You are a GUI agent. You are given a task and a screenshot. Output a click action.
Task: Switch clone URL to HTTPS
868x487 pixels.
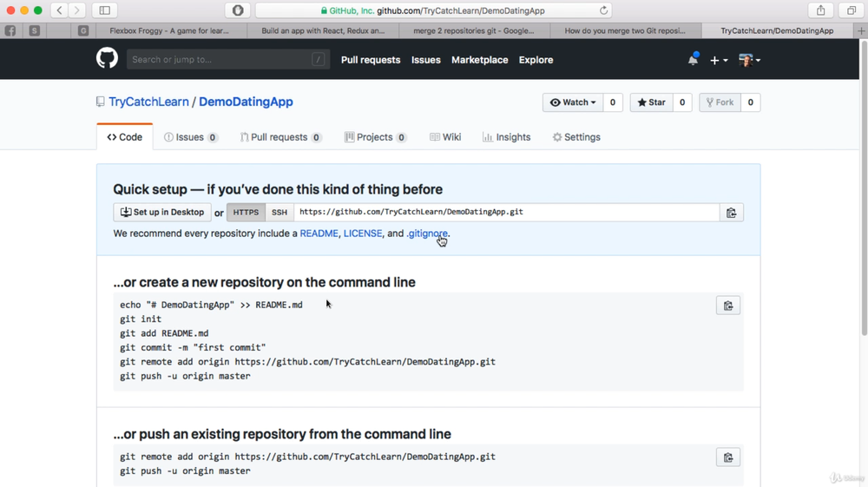pos(246,213)
